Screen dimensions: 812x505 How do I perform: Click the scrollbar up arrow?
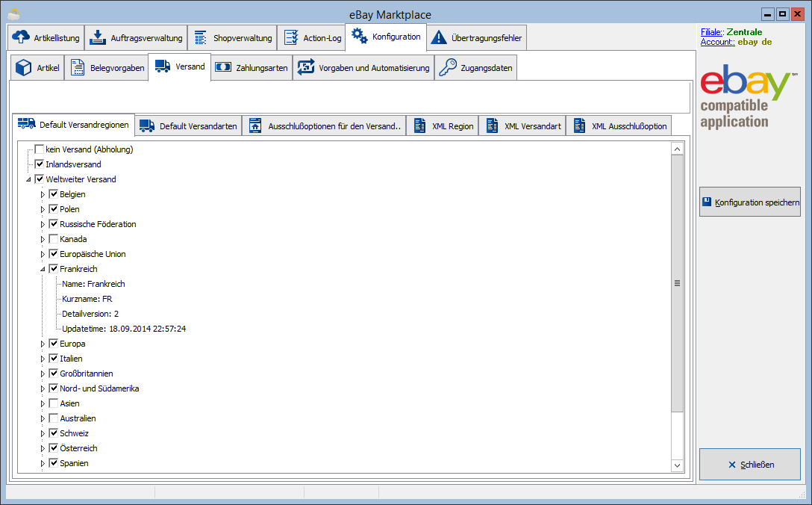click(677, 149)
